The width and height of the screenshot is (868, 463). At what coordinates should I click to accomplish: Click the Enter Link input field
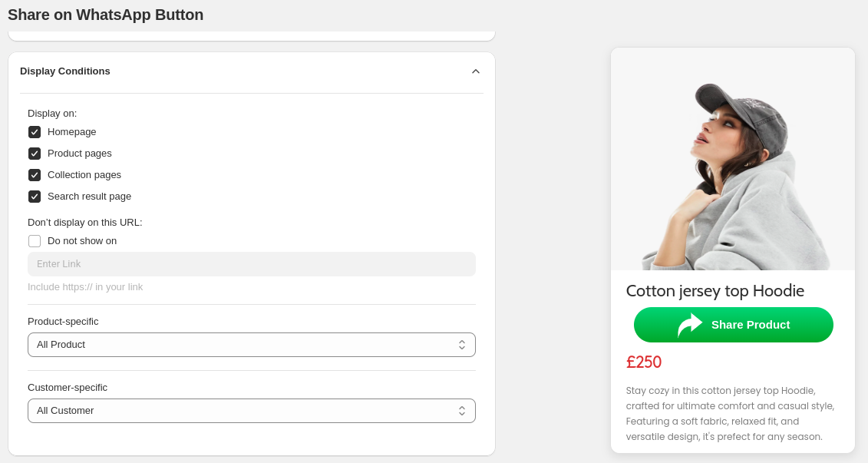pyautogui.click(x=251, y=264)
